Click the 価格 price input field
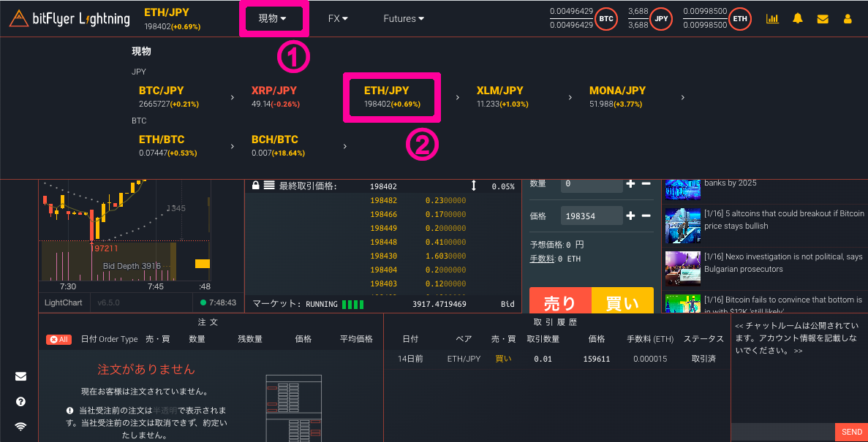The width and height of the screenshot is (868, 442). (x=591, y=216)
